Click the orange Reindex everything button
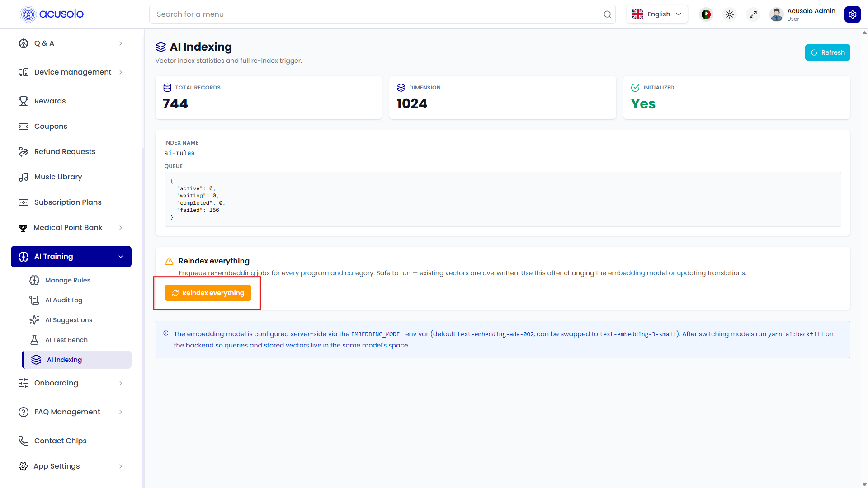868x488 pixels. click(x=208, y=293)
